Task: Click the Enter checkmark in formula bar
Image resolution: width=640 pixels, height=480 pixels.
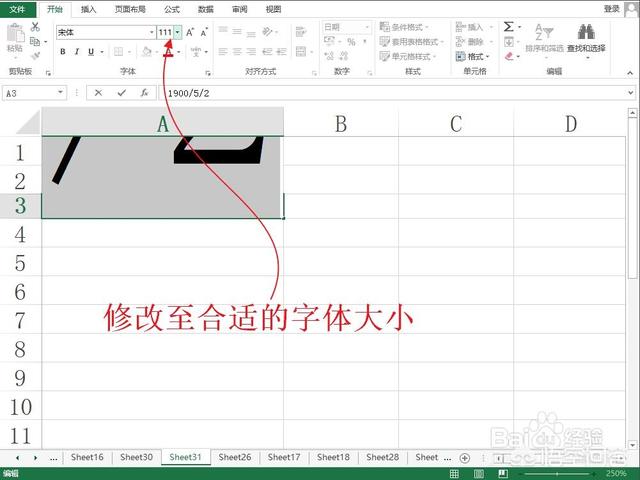Action: (122, 93)
